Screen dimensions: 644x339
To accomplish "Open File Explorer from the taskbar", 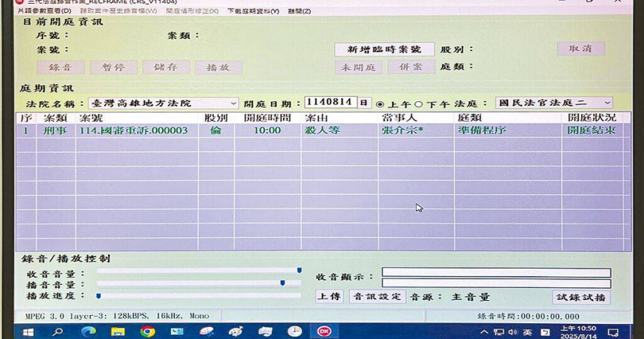I will click(118, 331).
